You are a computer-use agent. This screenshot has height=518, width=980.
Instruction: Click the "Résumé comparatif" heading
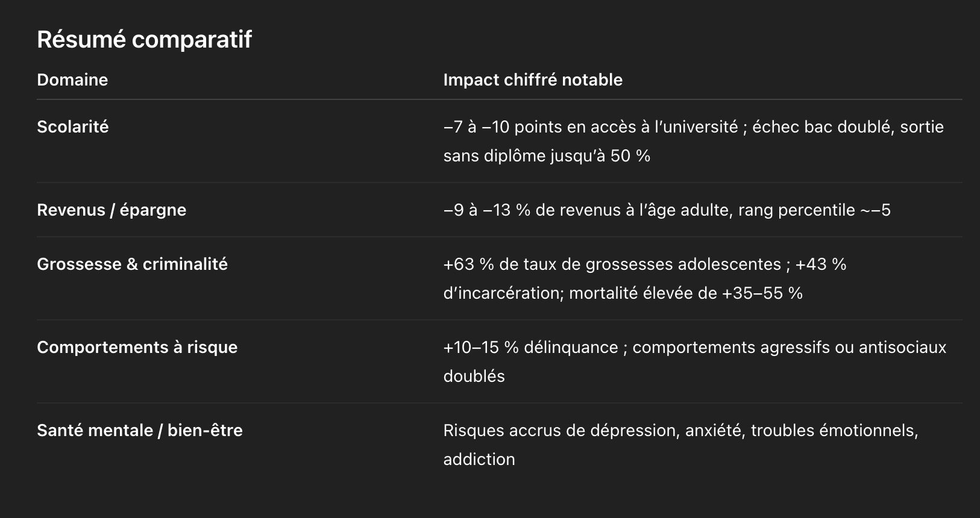(144, 40)
